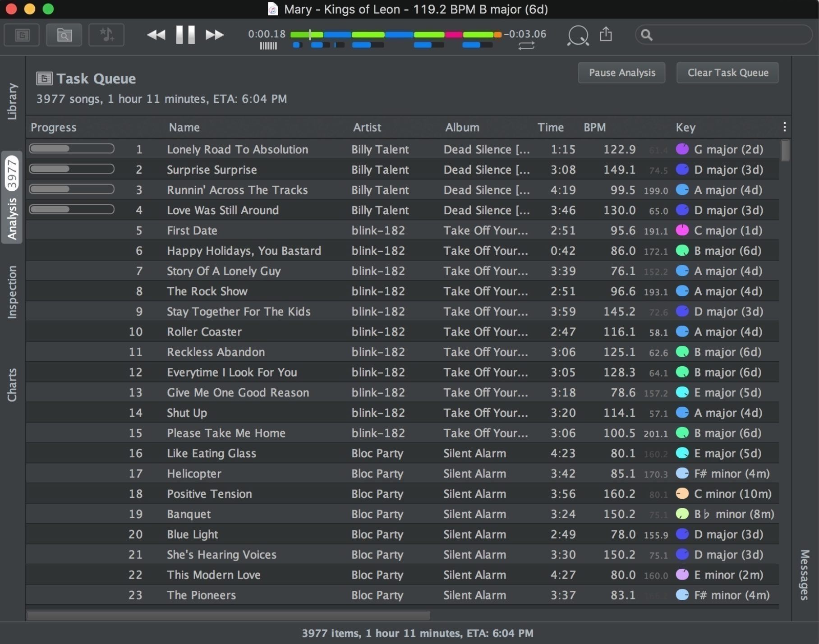Click the folder search toolbar icon
This screenshot has height=644, width=819.
click(64, 35)
